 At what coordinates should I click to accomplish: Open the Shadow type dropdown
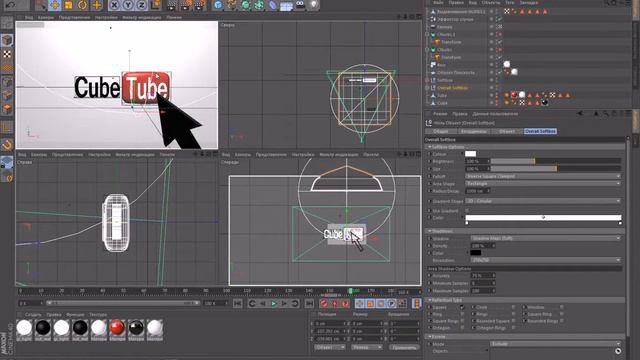(x=546, y=238)
